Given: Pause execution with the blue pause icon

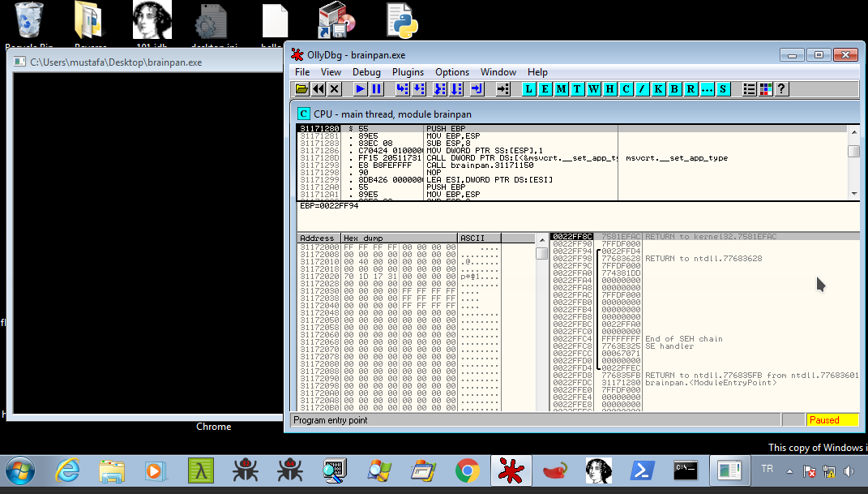Looking at the screenshot, I should click(376, 89).
